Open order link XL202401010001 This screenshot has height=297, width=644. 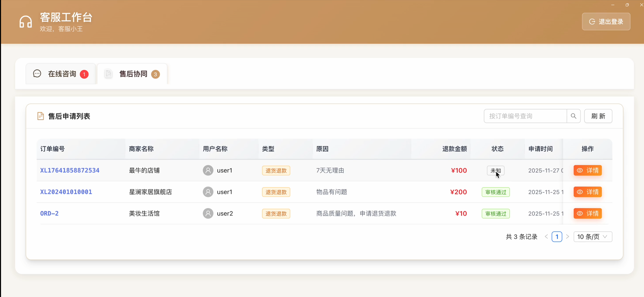tap(66, 192)
